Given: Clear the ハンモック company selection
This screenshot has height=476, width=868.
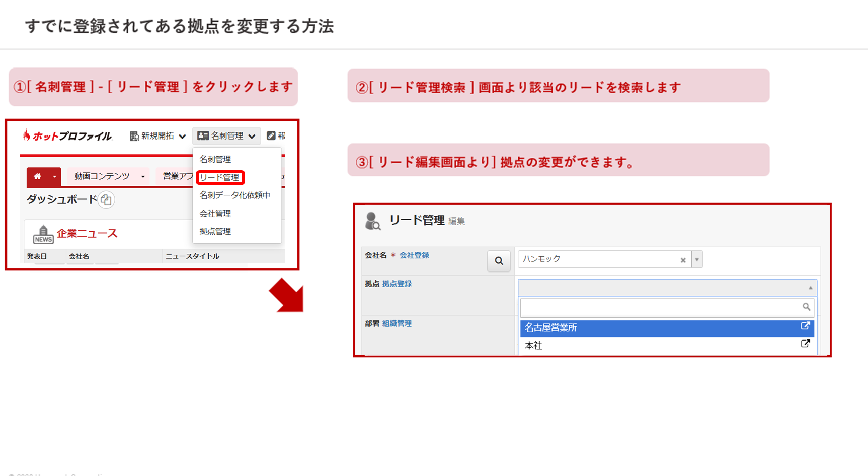Looking at the screenshot, I should click(x=683, y=260).
